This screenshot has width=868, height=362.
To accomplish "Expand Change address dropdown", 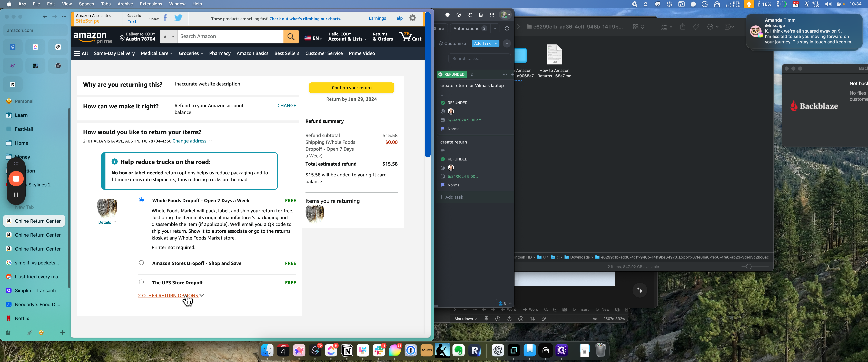I will [x=192, y=141].
